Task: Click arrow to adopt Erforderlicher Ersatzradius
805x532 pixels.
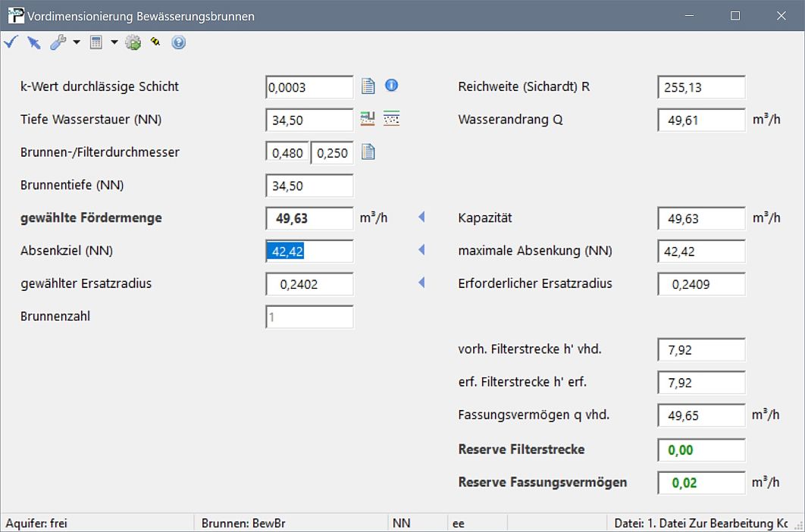Action: click(421, 283)
